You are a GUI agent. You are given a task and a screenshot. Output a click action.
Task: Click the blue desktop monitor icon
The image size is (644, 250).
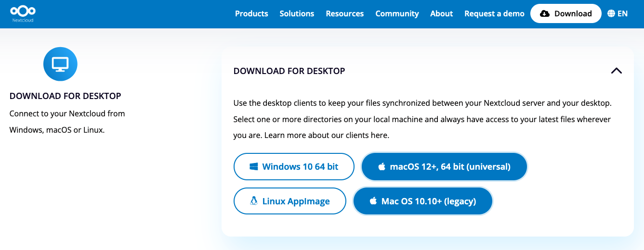tap(60, 63)
